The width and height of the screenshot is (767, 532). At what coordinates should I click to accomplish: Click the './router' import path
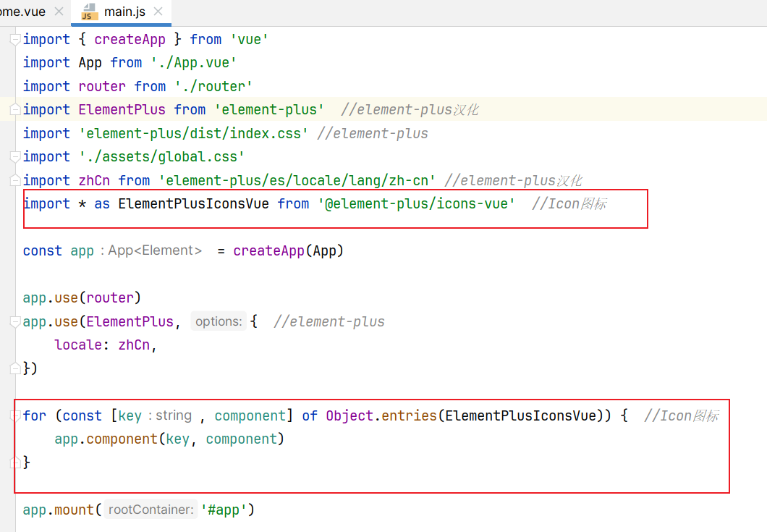[213, 86]
